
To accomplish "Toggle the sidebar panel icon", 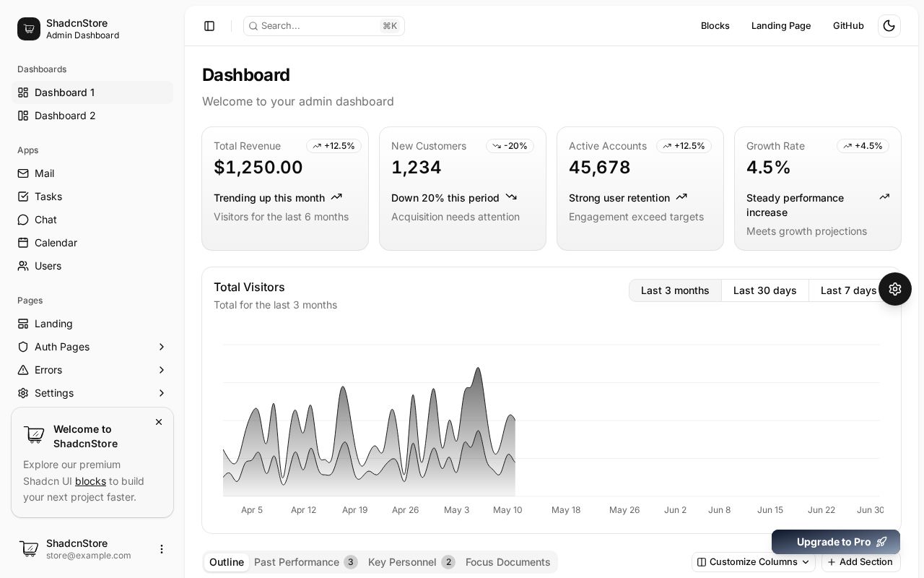I will click(209, 26).
